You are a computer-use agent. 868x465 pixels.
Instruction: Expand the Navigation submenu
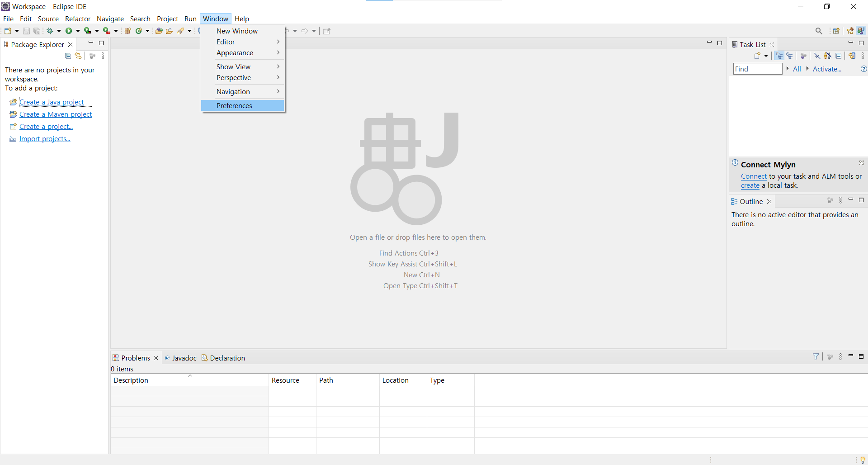pyautogui.click(x=243, y=91)
